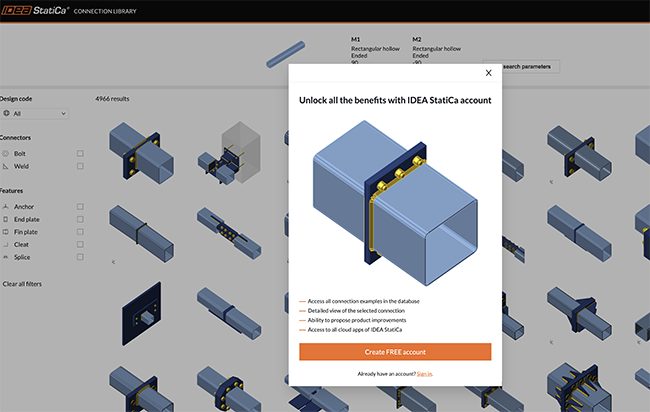The image size is (650, 412).
Task: Click the M2 member label
Action: [417, 39]
